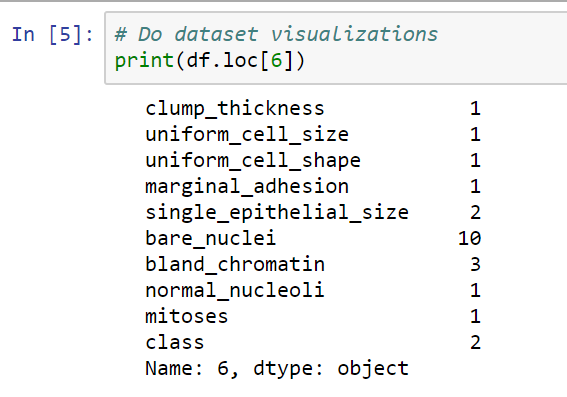Click the value 2 beside class
Screen dimensions: 567x397
tap(476, 342)
